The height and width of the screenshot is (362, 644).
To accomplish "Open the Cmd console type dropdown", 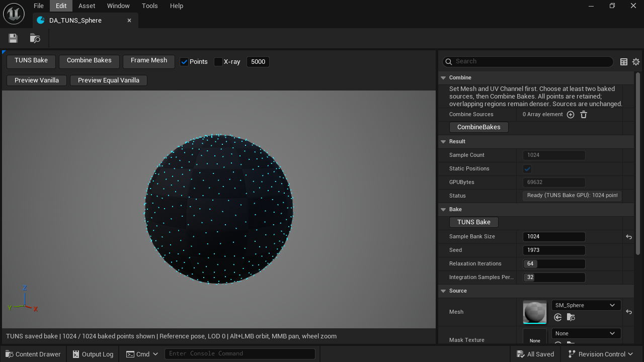I will (x=142, y=354).
